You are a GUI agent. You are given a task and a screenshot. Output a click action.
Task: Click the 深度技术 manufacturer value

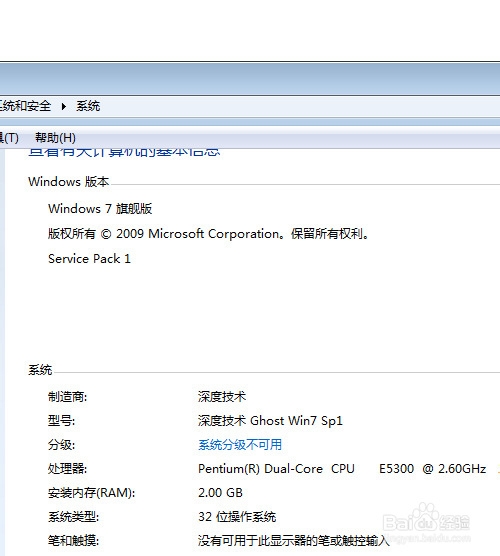coord(222,396)
